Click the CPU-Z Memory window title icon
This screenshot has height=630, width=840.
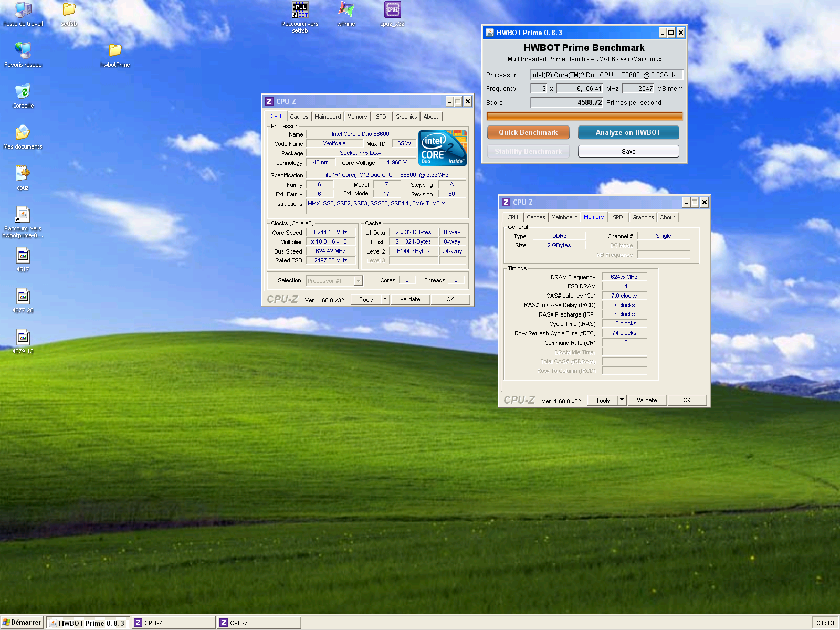[x=506, y=202]
